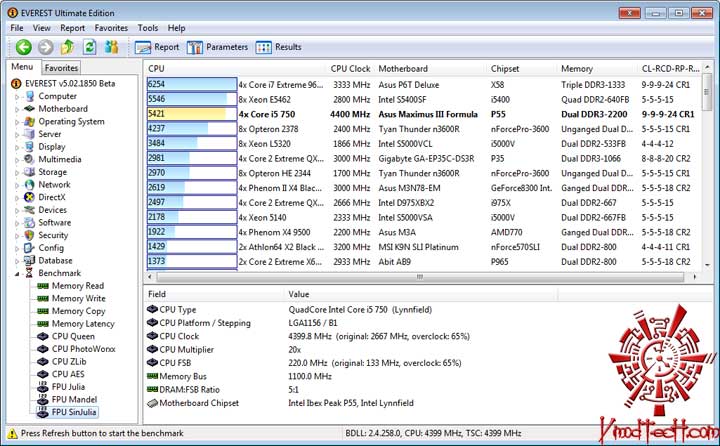Screen dimensions: 720x446
Task: Select the Benchmark hourglass icon
Action: point(29,273)
